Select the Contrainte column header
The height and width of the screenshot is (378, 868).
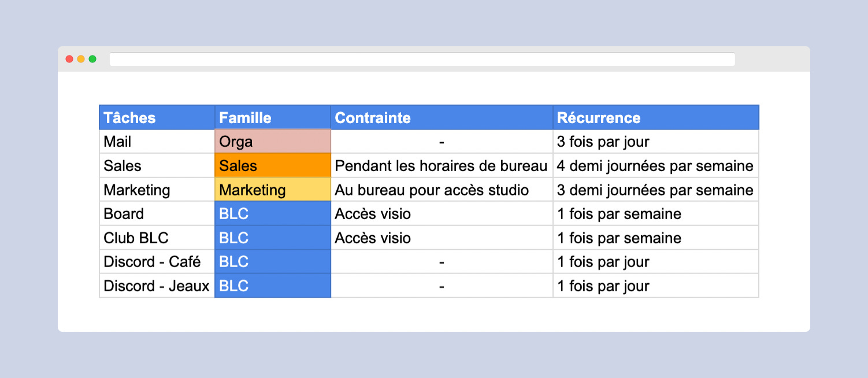point(442,117)
